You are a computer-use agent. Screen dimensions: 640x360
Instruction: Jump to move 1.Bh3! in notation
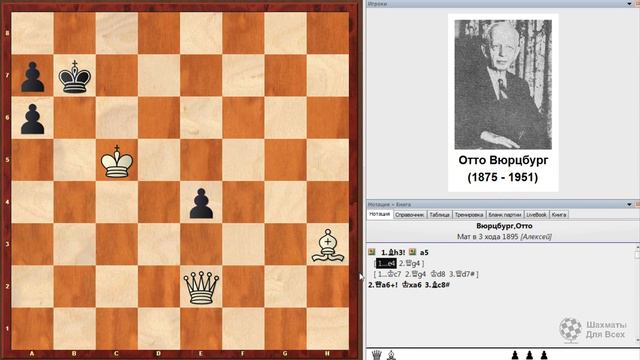click(393, 252)
